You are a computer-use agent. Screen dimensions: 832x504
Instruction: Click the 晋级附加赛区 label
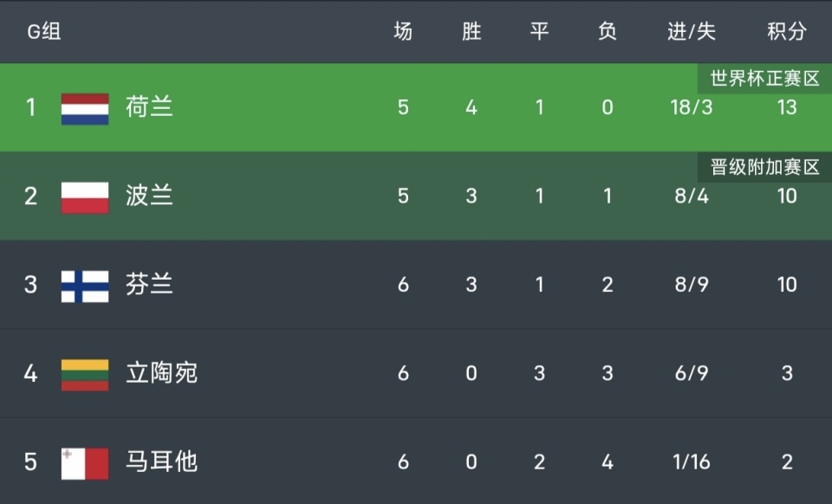764,167
